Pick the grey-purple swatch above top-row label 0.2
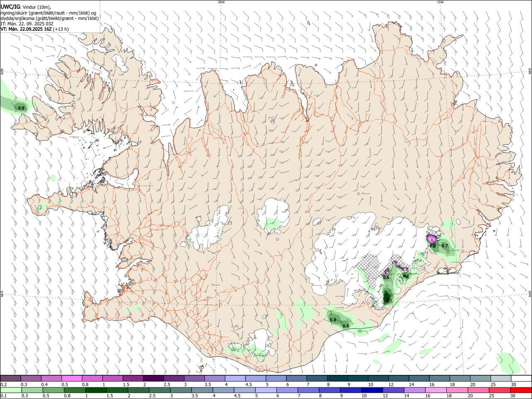Viewport: 532px width, 399px height. [10, 378]
